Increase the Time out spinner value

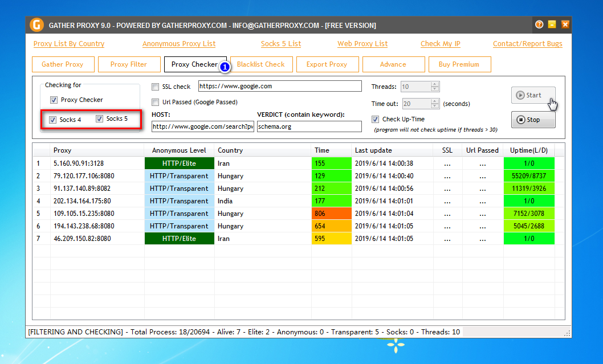(434, 101)
